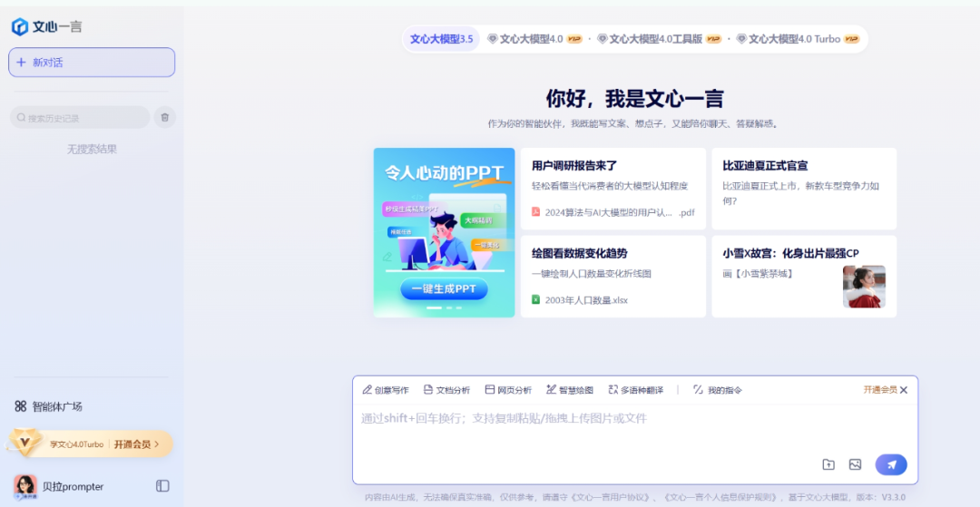Click the upload file folder icon
Screen dimensions: 980x507
point(828,464)
